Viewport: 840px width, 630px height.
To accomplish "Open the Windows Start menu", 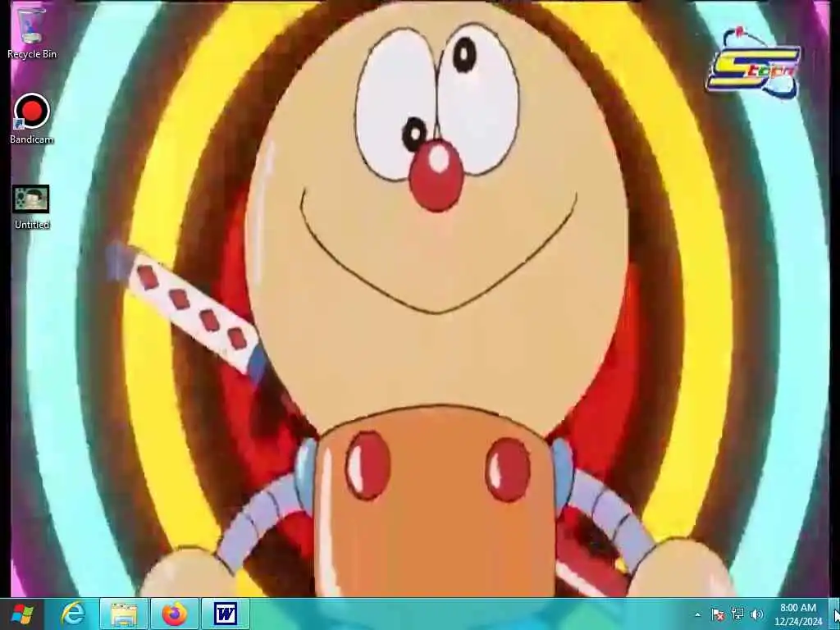I will pos(22,614).
